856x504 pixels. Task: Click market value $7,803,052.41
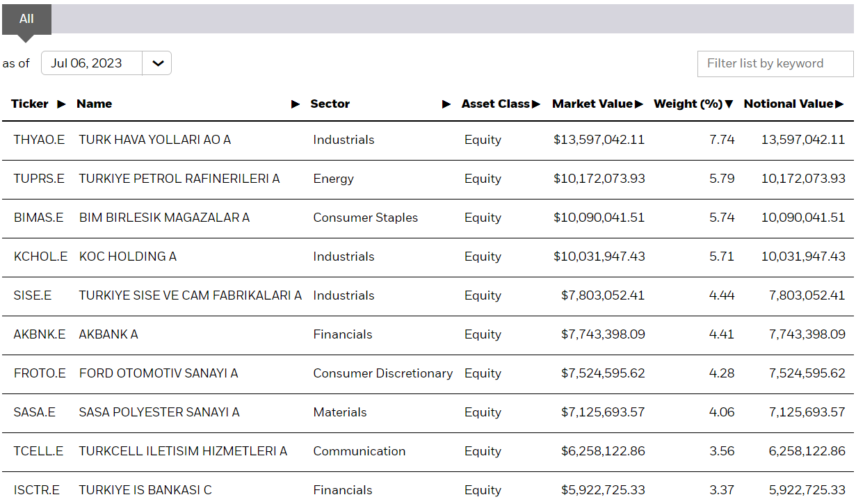pos(603,295)
